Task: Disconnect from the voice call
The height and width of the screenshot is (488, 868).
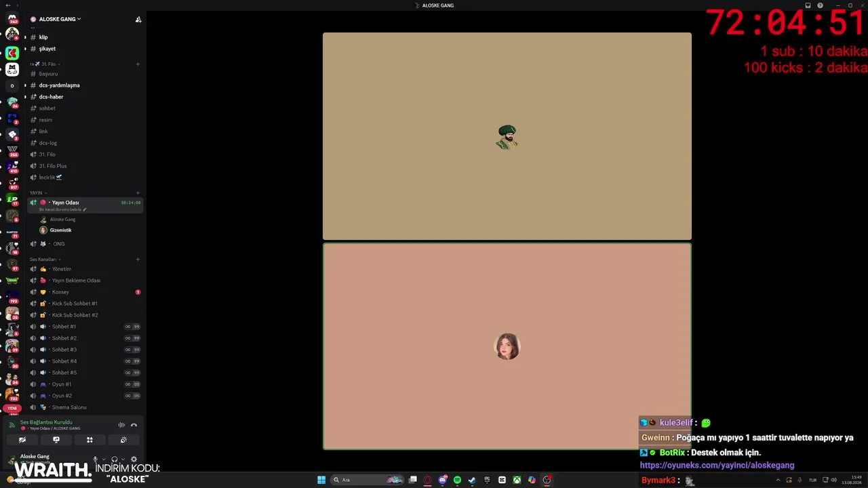Action: (134, 425)
